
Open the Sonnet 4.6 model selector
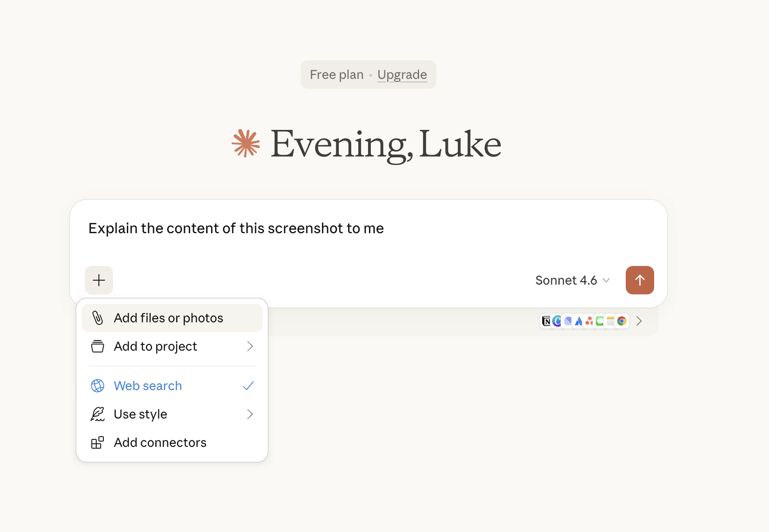tap(572, 280)
